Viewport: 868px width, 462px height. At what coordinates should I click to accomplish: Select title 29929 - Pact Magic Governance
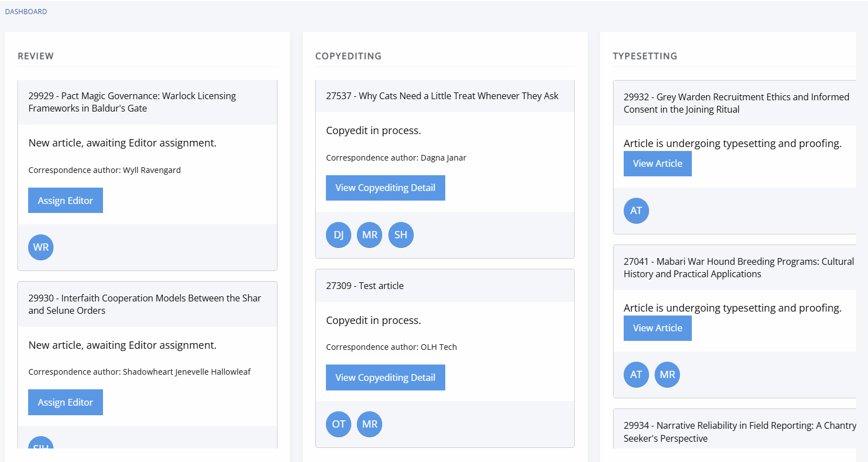click(x=132, y=102)
